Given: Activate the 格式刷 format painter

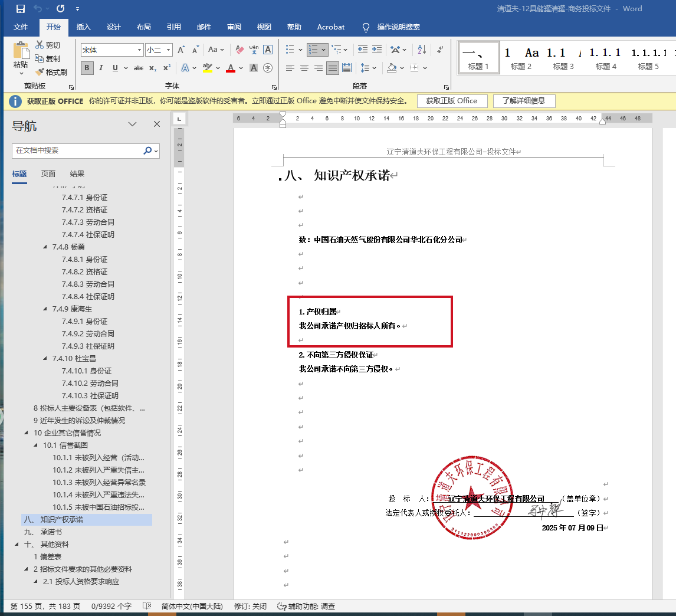Looking at the screenshot, I should [51, 72].
